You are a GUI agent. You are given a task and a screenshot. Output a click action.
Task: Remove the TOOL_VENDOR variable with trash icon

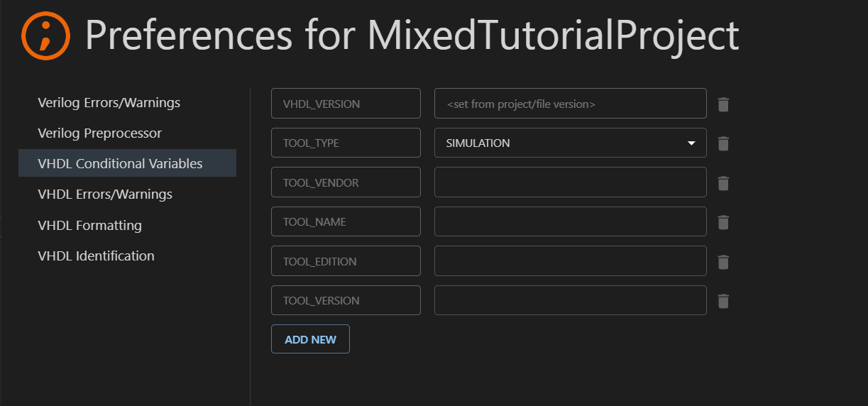click(723, 183)
